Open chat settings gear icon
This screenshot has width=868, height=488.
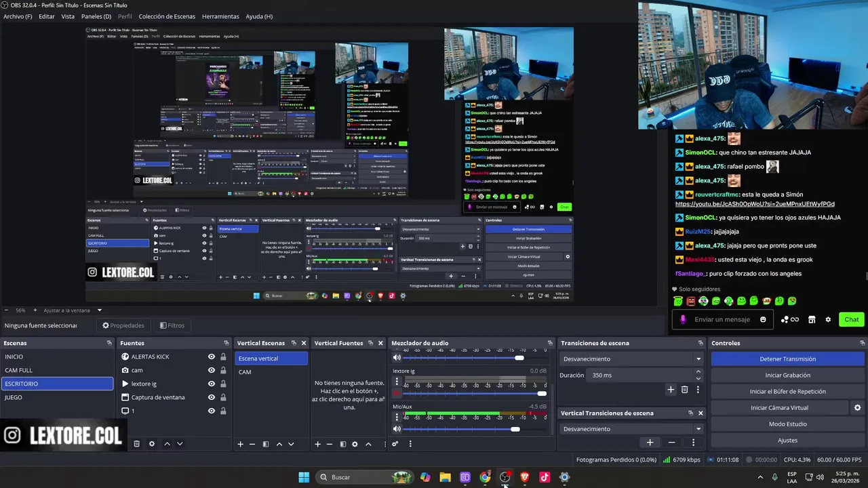coord(828,319)
